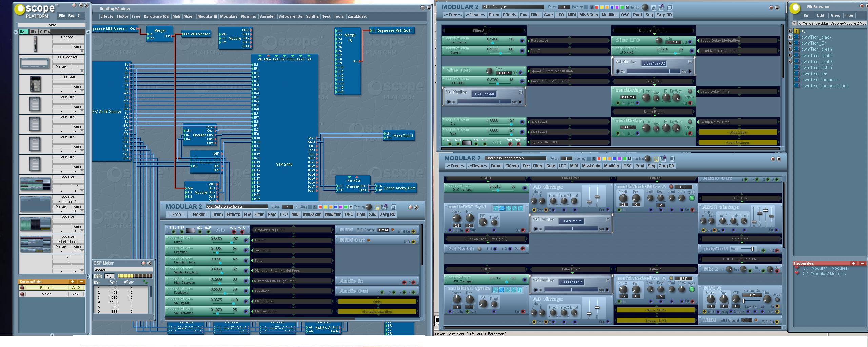Screen dimensions: 868x347
Task: Toggle the 2x1 Switch selector button
Action: tap(479, 249)
